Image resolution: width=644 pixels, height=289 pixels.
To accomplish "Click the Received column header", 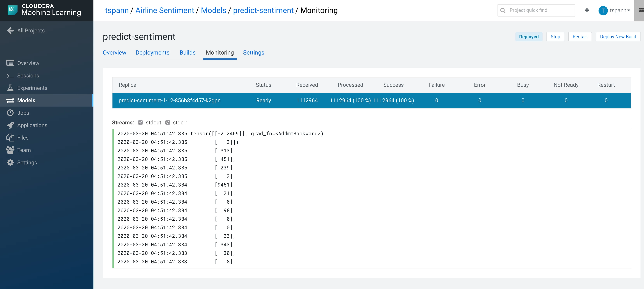I will [307, 85].
